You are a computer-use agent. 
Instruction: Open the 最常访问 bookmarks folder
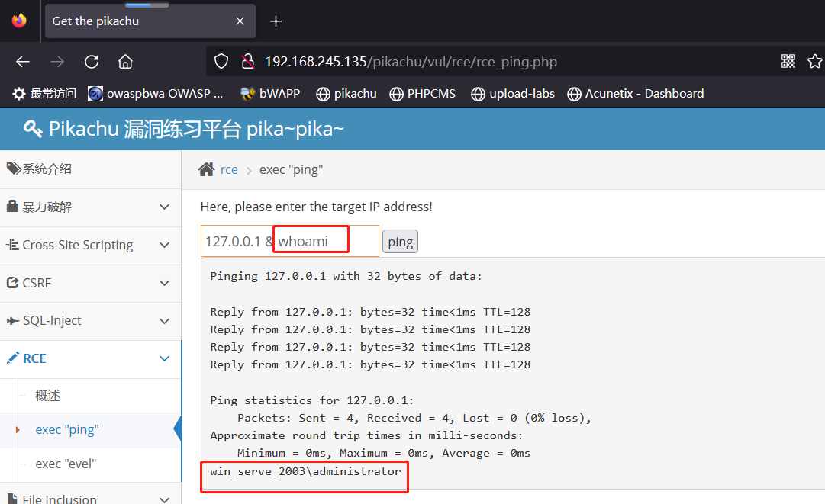coord(45,94)
